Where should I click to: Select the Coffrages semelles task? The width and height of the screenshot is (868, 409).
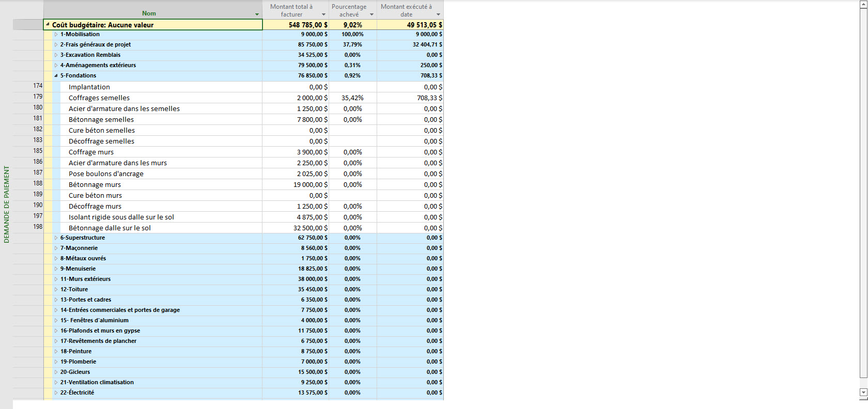coord(99,98)
